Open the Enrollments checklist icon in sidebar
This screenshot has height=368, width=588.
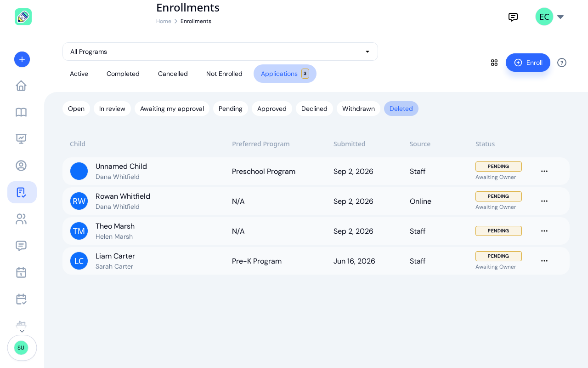pyautogui.click(x=21, y=192)
